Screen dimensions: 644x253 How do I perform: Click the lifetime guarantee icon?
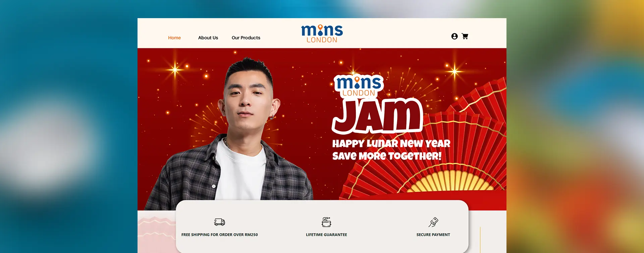pos(326,222)
